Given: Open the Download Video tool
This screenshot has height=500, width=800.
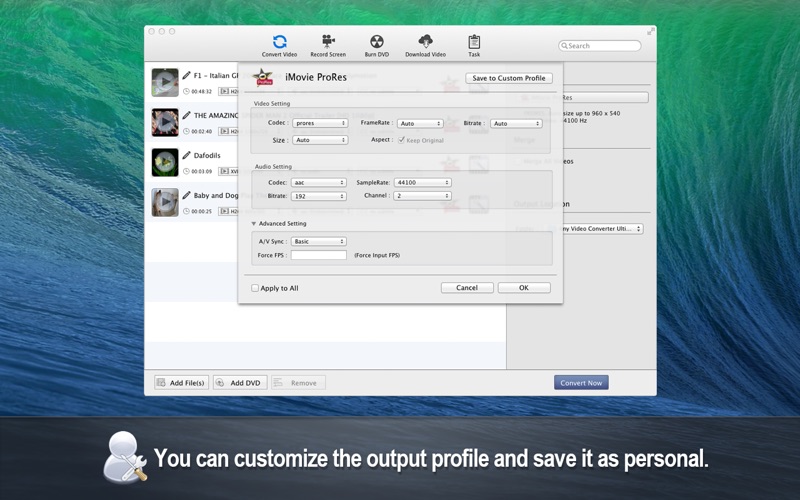Looking at the screenshot, I should coord(425,45).
